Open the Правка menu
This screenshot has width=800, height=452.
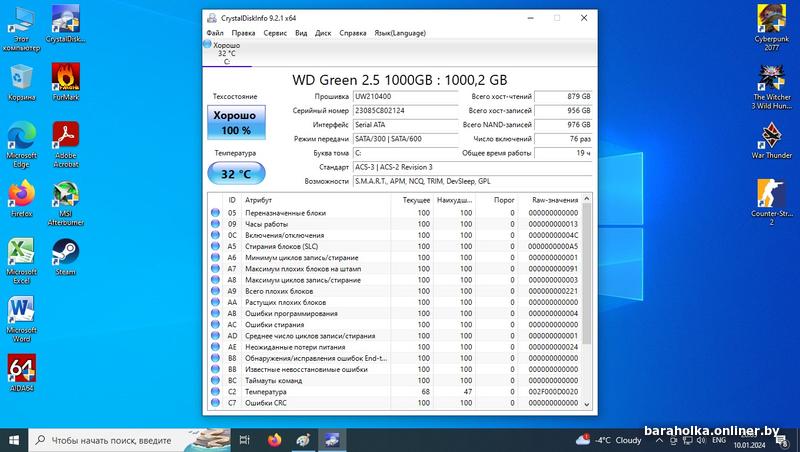tap(243, 33)
